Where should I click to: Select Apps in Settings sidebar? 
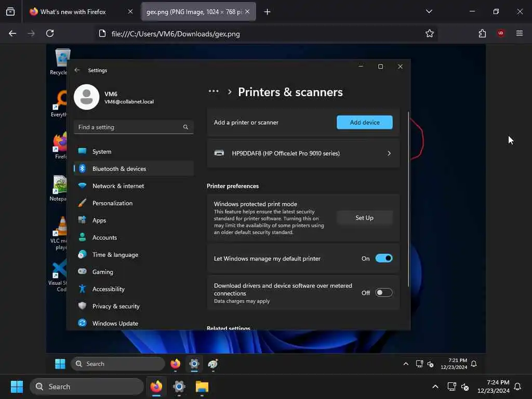(x=134, y=220)
